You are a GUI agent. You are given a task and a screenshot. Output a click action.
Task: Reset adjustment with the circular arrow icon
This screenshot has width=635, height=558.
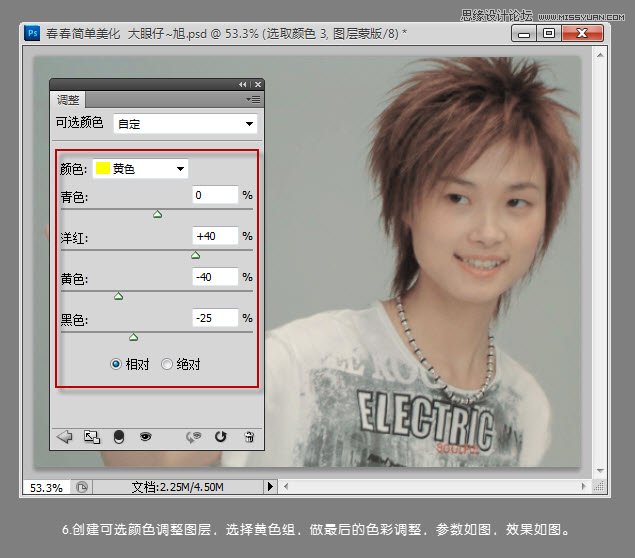pyautogui.click(x=220, y=437)
